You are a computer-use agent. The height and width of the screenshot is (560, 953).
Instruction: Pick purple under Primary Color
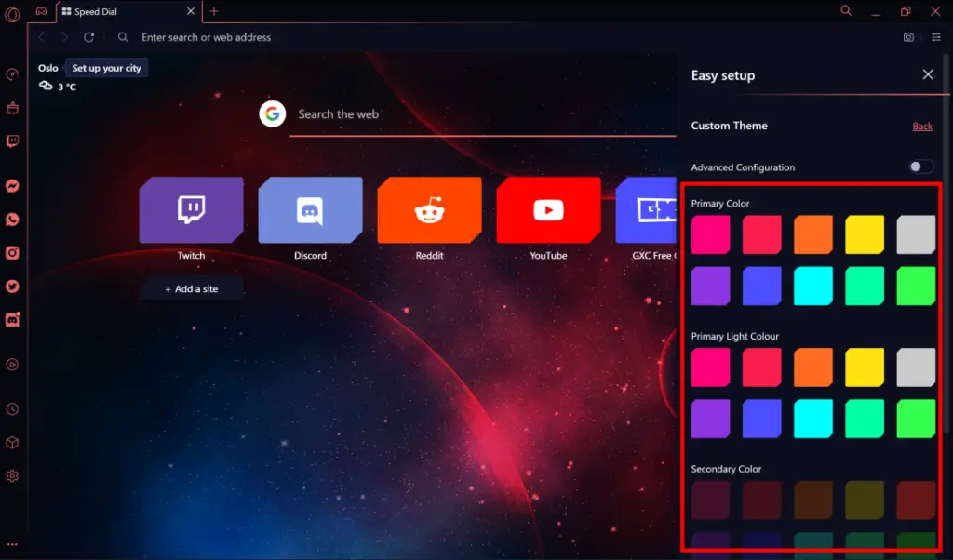[x=710, y=286]
